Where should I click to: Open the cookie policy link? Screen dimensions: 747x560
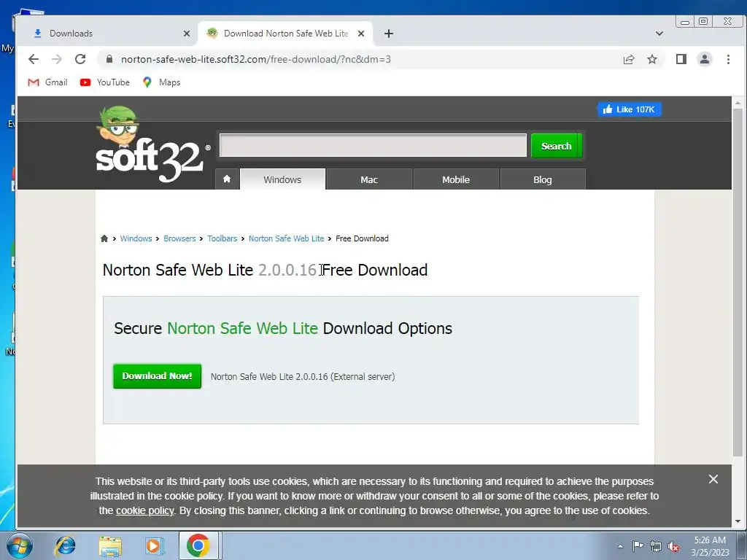click(x=145, y=510)
